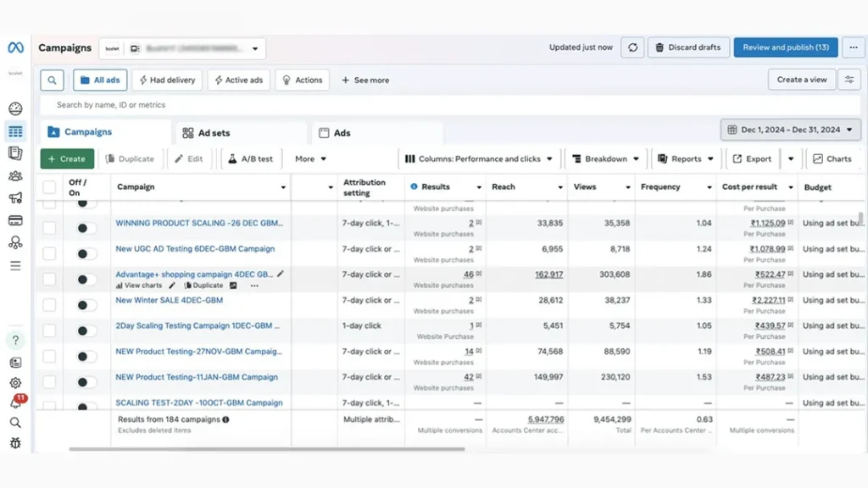Image resolution: width=868 pixels, height=488 pixels.
Task: Click the horizontal scrollbar under table
Action: click(x=254, y=449)
